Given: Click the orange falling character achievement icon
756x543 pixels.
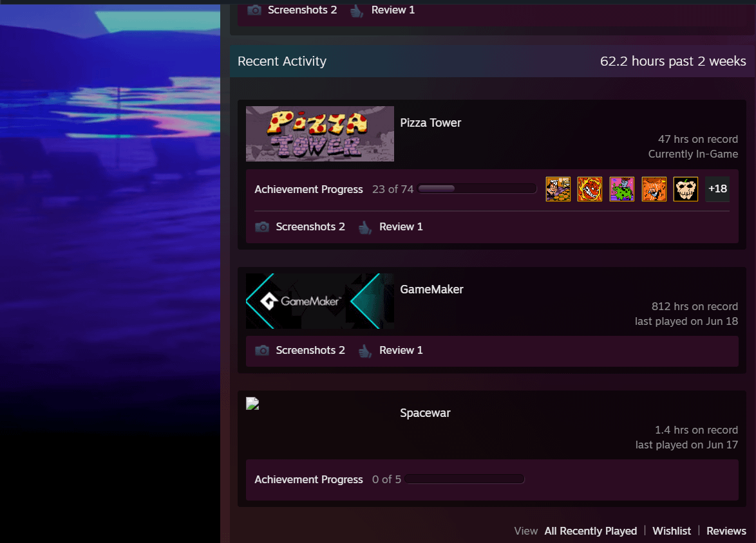Looking at the screenshot, I should (x=654, y=189).
